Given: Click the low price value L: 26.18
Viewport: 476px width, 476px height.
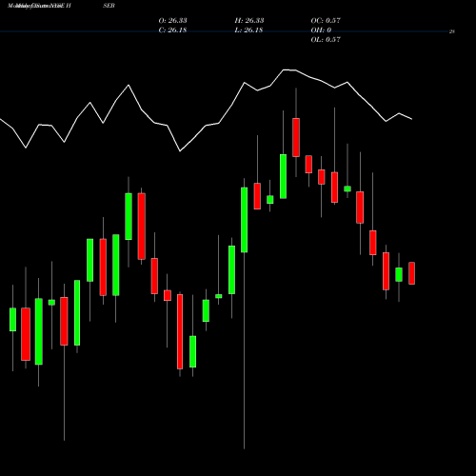Looking at the screenshot, I should coord(249,30).
